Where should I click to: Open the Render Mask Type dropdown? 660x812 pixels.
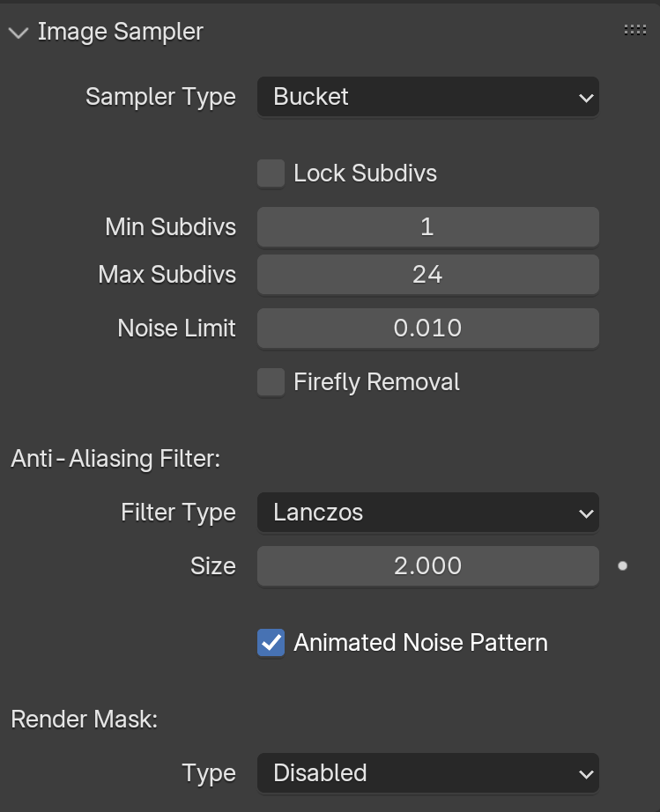click(x=428, y=773)
